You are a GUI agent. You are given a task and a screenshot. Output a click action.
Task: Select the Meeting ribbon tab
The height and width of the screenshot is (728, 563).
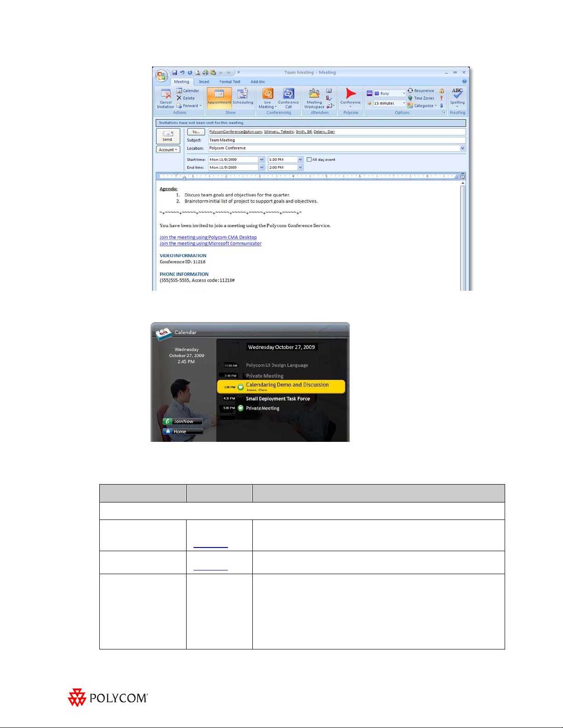coord(182,82)
